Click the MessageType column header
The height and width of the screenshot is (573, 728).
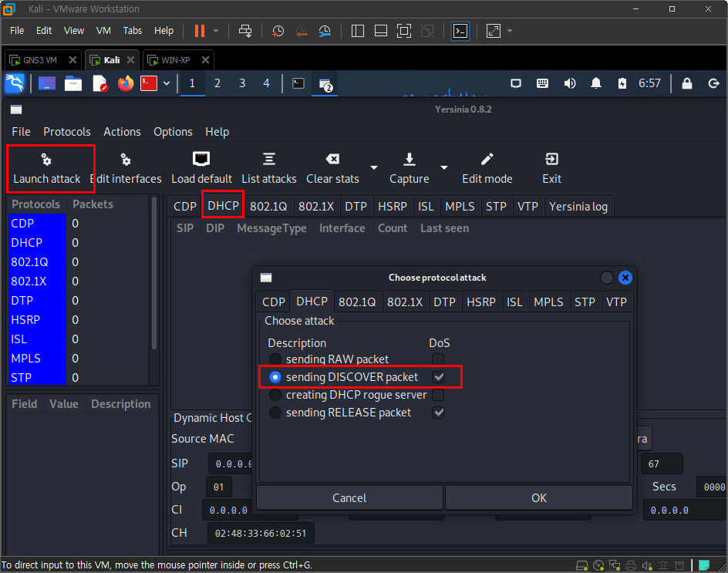pos(271,228)
